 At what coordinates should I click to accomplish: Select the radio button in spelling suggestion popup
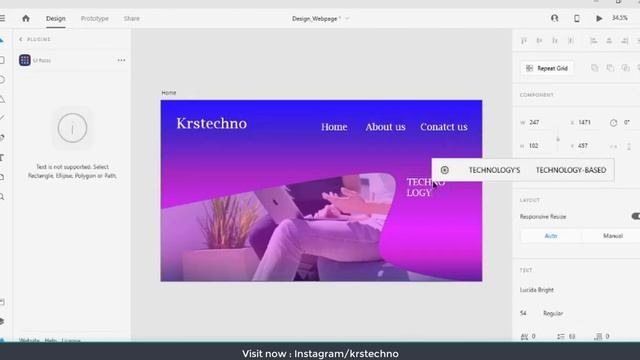(x=444, y=170)
